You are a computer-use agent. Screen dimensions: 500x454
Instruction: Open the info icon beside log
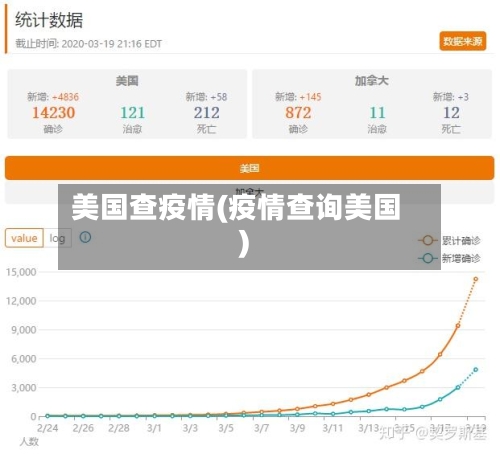(85, 237)
